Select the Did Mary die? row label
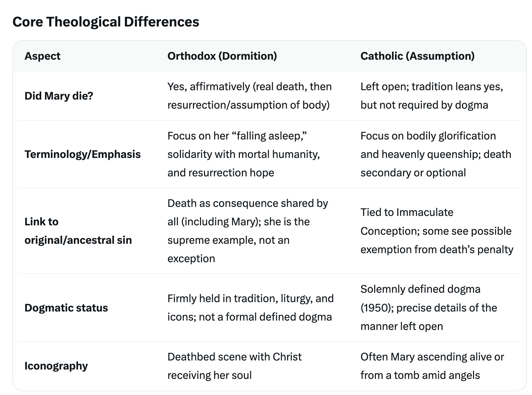This screenshot has width=532, height=395. coord(59,96)
